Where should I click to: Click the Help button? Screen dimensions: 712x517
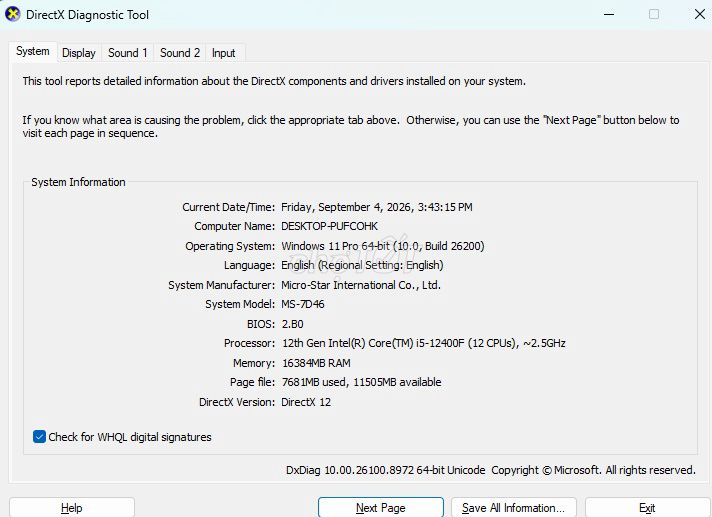coord(72,507)
